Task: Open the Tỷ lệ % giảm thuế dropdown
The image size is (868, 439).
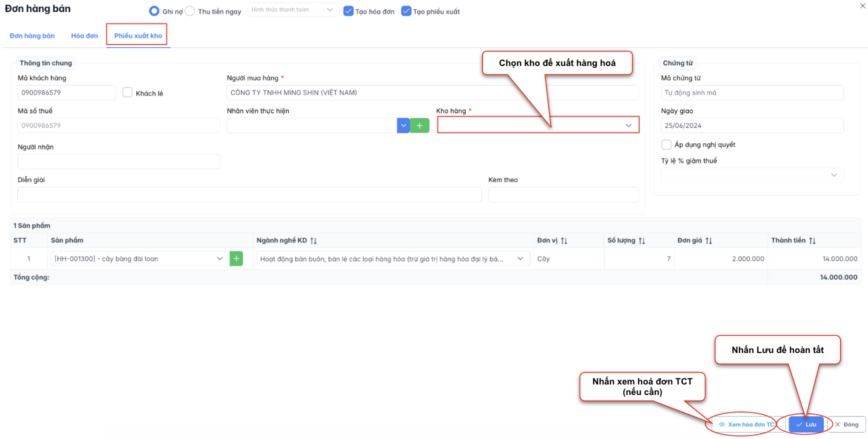Action: 752,175
